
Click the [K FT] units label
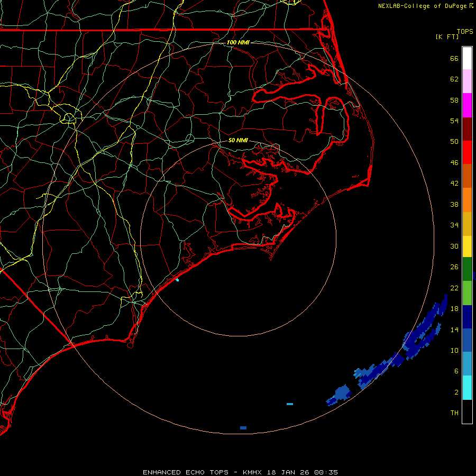pos(447,36)
